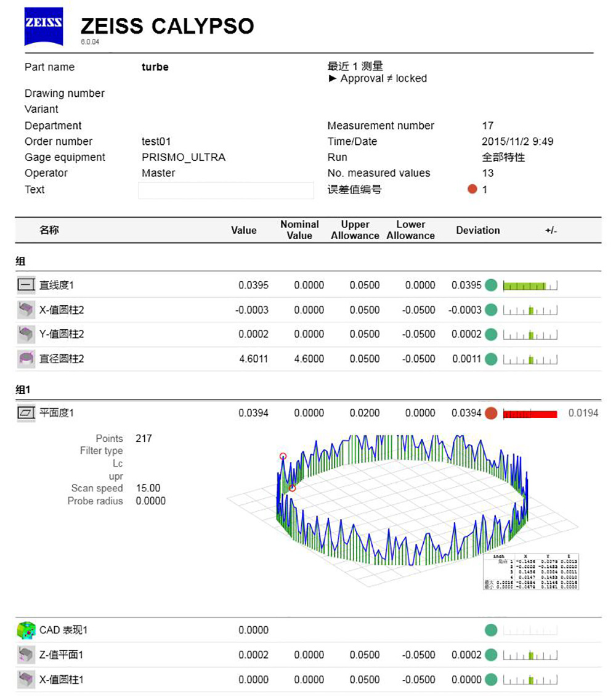Click the Run value 全部特性
616x696 pixels.
coord(503,158)
